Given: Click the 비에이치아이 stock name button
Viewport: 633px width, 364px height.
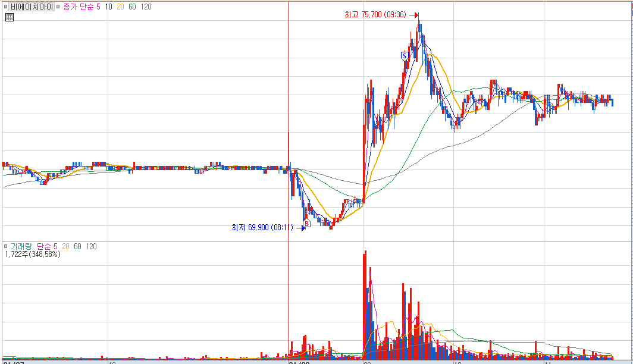Looking at the screenshot, I should (x=32, y=7).
